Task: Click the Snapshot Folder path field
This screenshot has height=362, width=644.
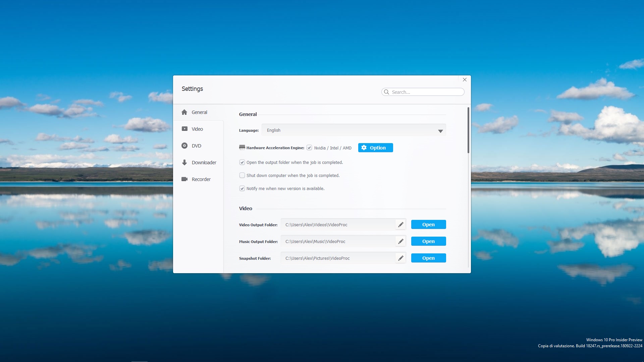Action: pyautogui.click(x=338, y=258)
